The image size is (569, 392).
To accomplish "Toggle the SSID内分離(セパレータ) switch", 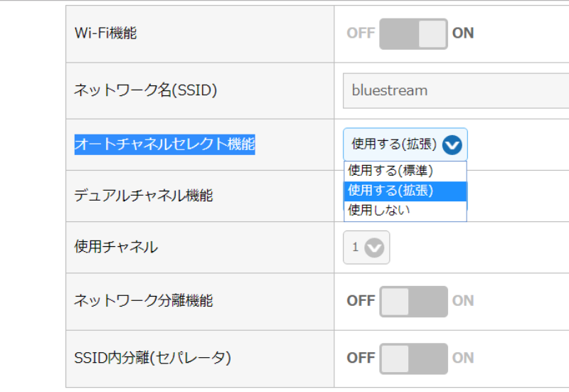I will [x=413, y=358].
